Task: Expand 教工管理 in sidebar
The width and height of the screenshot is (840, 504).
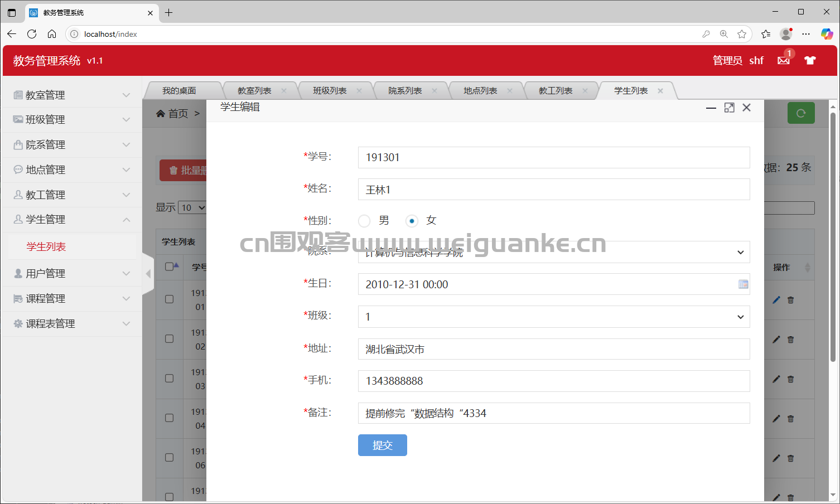Action: [72, 195]
